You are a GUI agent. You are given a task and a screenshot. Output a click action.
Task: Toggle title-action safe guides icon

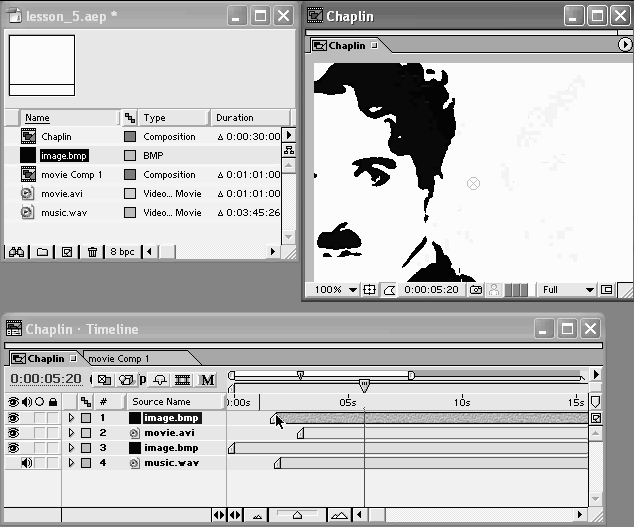point(369,290)
